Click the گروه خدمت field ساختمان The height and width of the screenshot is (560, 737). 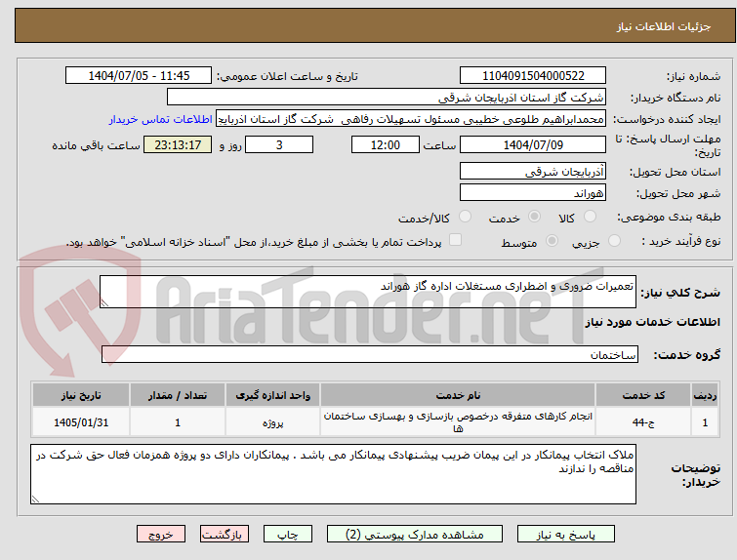point(369,354)
